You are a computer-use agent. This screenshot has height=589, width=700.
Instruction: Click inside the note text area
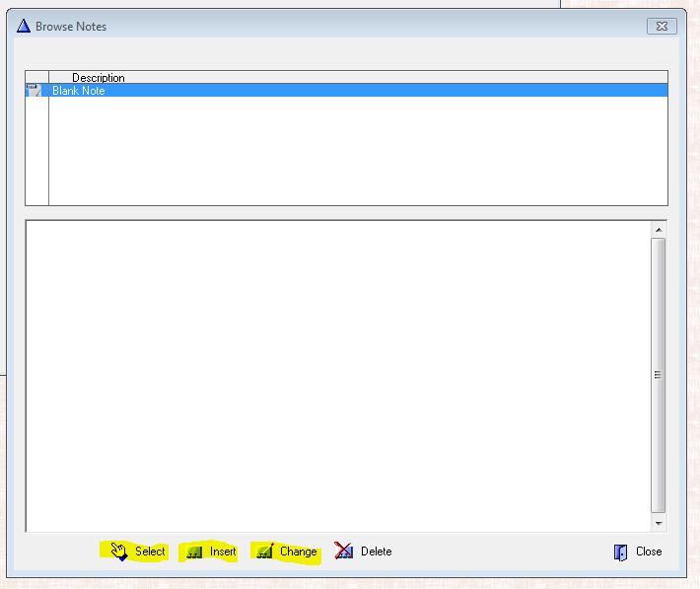pos(335,375)
